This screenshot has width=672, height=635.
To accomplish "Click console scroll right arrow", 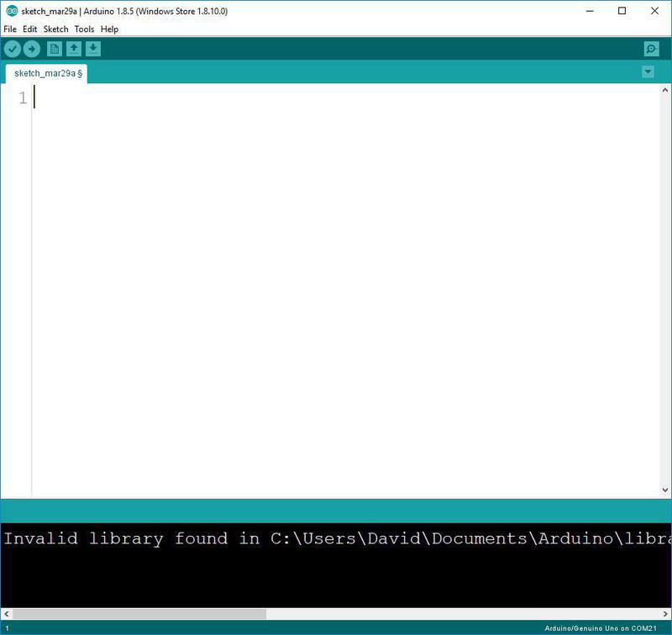I will (x=666, y=614).
